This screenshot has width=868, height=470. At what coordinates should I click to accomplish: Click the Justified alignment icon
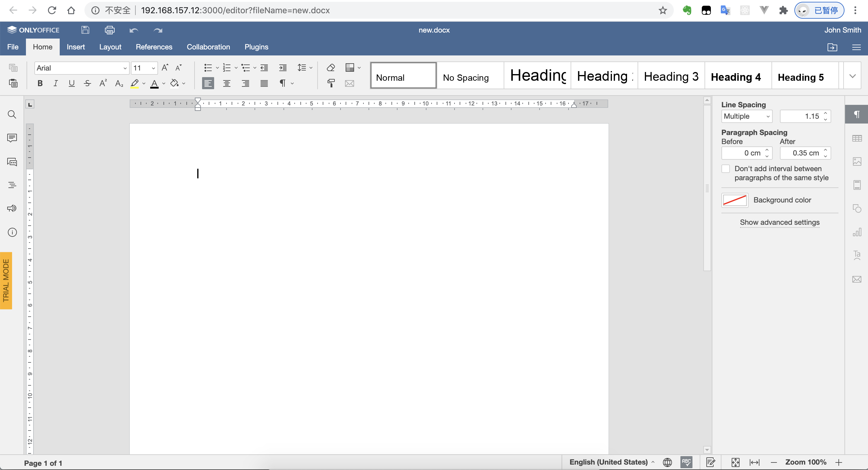pos(264,83)
